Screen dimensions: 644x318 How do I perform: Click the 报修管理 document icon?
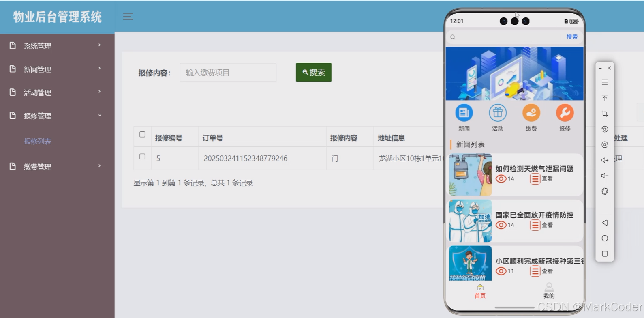click(13, 116)
